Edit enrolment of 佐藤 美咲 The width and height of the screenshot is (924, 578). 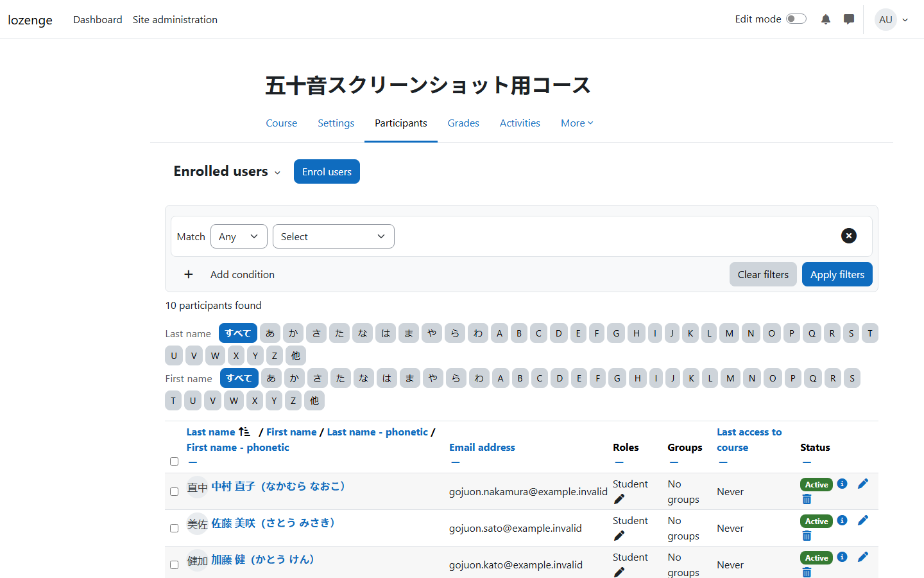pos(863,520)
